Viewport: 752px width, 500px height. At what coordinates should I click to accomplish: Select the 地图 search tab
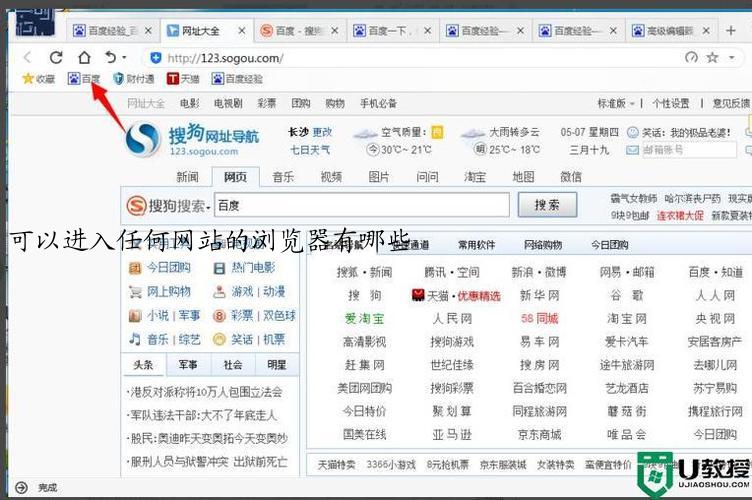(x=523, y=177)
